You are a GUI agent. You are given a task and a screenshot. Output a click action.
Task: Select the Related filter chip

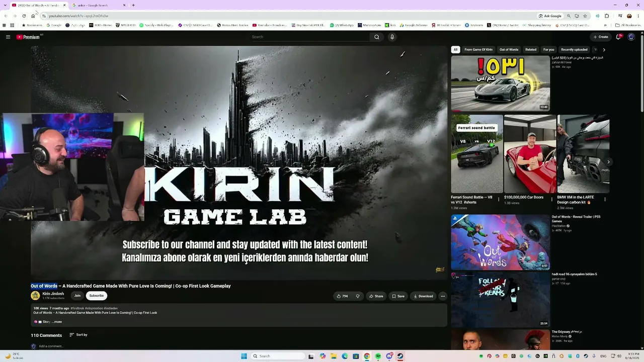tap(531, 50)
